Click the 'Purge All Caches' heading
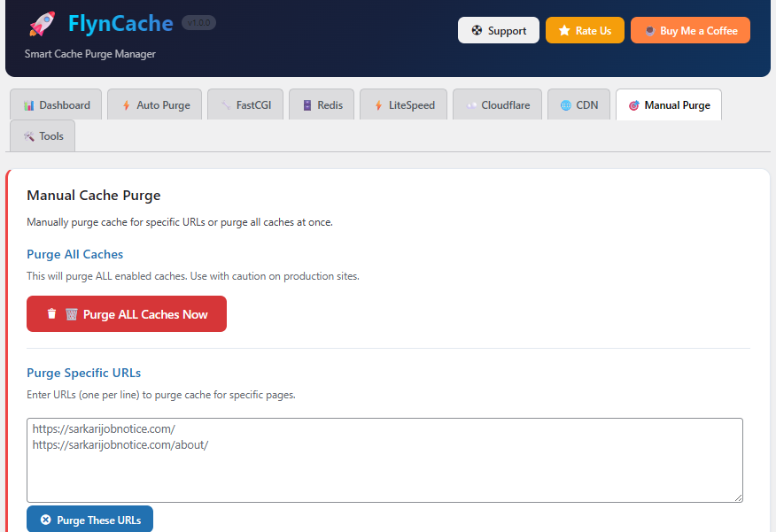 (x=74, y=254)
